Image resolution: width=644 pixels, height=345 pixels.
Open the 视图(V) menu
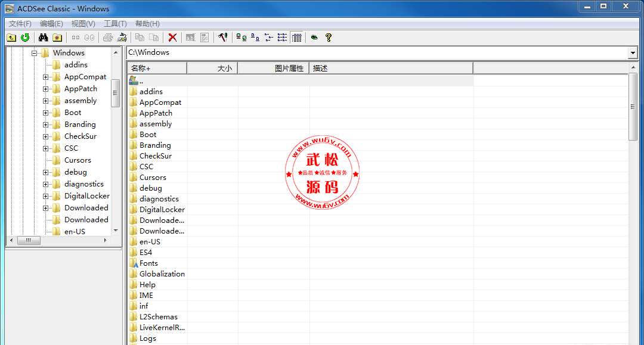pos(83,24)
